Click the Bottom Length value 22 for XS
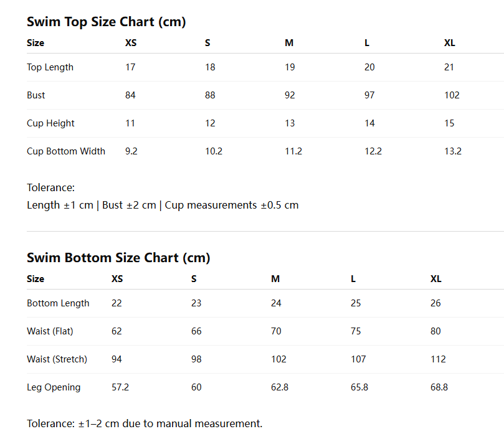This screenshot has width=504, height=439. [116, 303]
